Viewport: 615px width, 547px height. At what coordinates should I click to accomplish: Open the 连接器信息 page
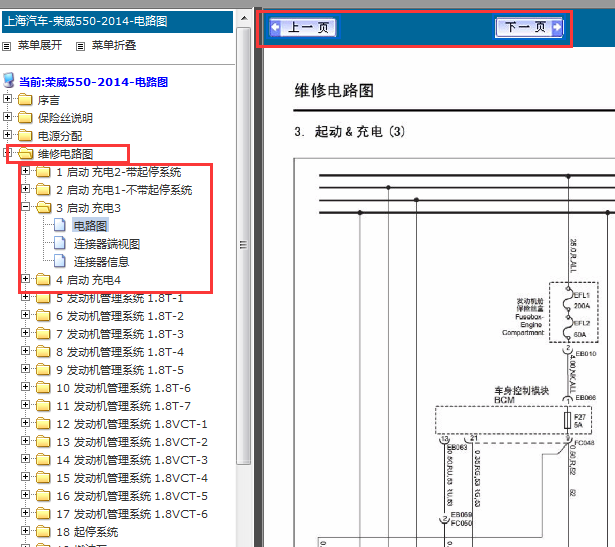(101, 262)
